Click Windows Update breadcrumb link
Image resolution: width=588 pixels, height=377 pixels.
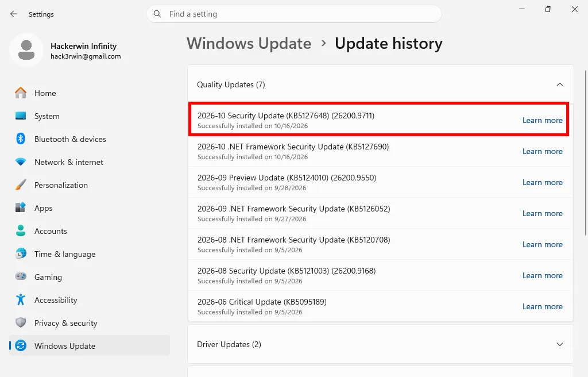coord(249,44)
